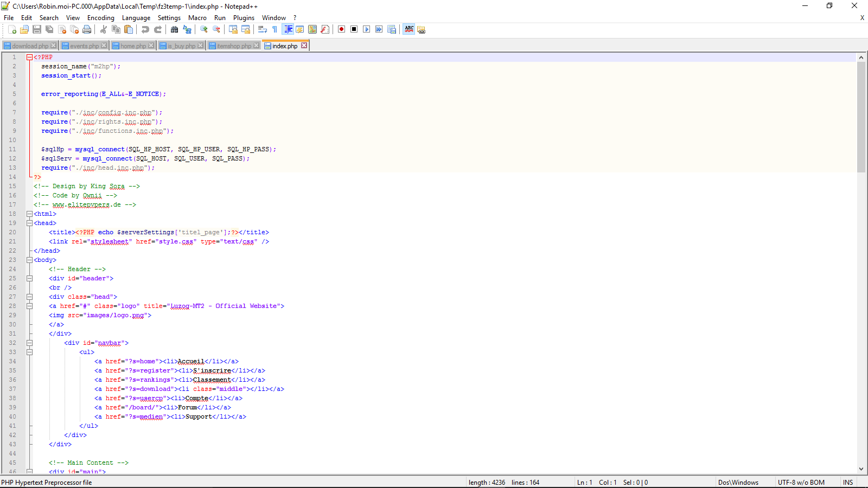This screenshot has width=868, height=488.
Task: Collapse the header div fold on line 25
Action: pyautogui.click(x=30, y=278)
